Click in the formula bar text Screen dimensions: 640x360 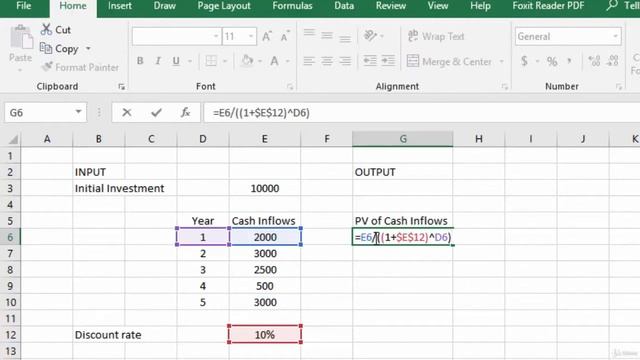(x=261, y=113)
